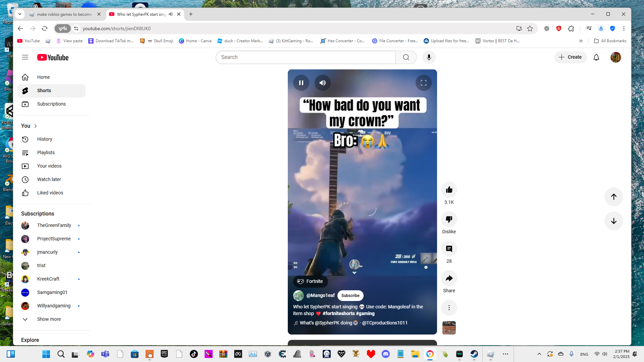Expand the You section chevron
644x362 pixels.
tap(36, 126)
